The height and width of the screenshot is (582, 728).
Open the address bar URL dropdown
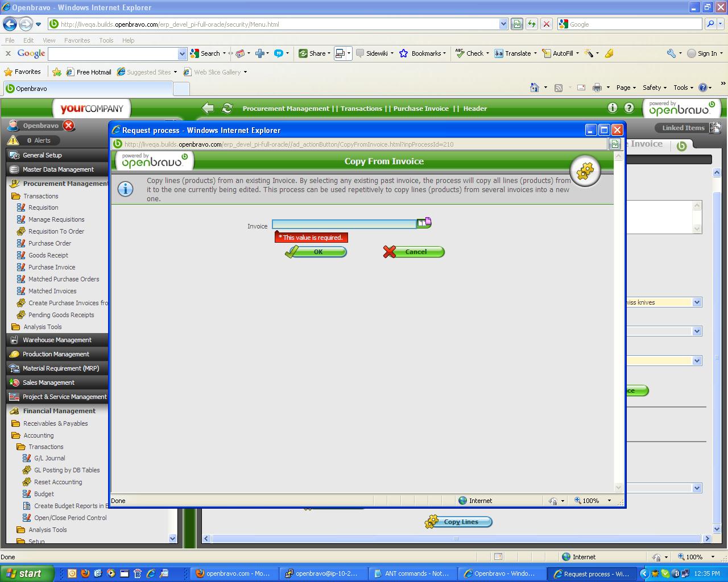503,24
